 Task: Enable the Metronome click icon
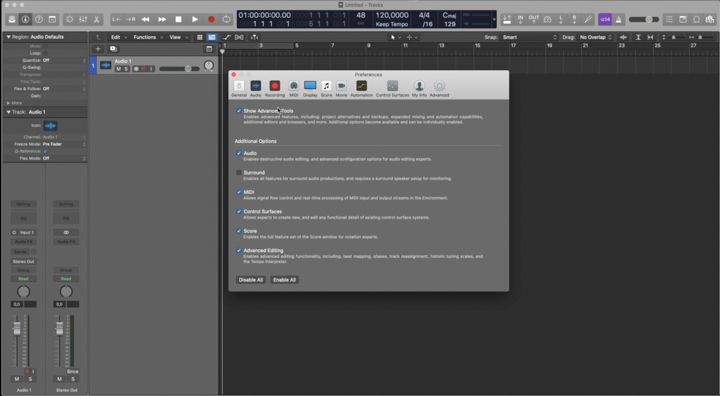[x=619, y=19]
